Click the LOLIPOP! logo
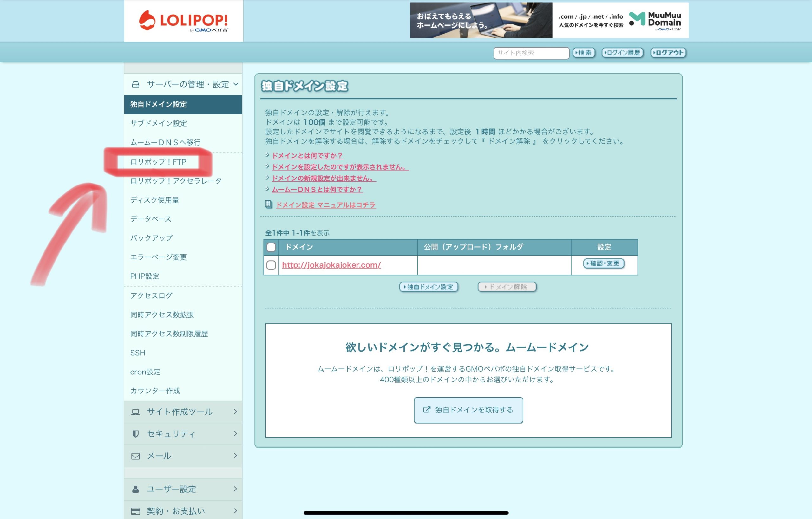The image size is (812, 519). pyautogui.click(x=183, y=21)
